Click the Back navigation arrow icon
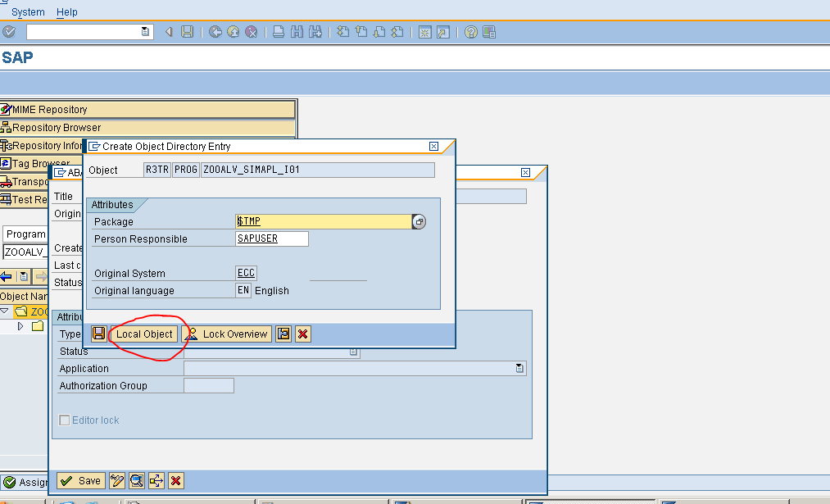Screen dimensions: 830x504 point(215,32)
